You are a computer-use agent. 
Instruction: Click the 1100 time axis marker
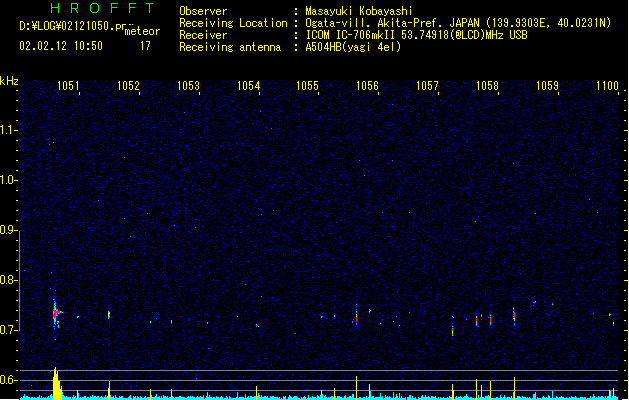coord(607,86)
